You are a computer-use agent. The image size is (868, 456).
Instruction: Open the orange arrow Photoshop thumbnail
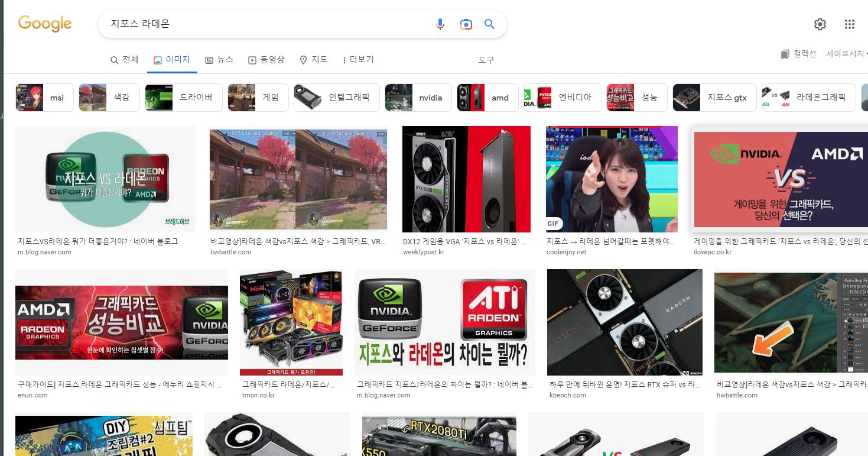(791, 322)
